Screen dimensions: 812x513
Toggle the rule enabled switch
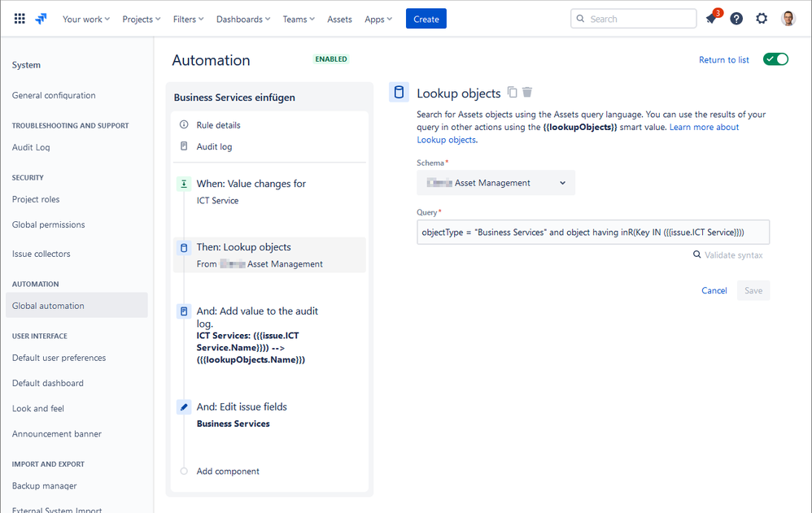tap(775, 59)
